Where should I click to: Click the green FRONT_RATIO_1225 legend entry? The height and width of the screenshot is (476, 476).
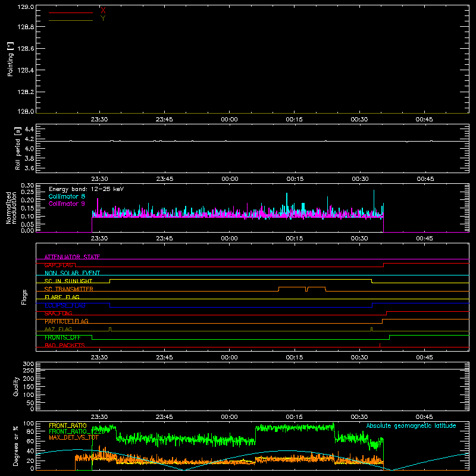[77, 431]
